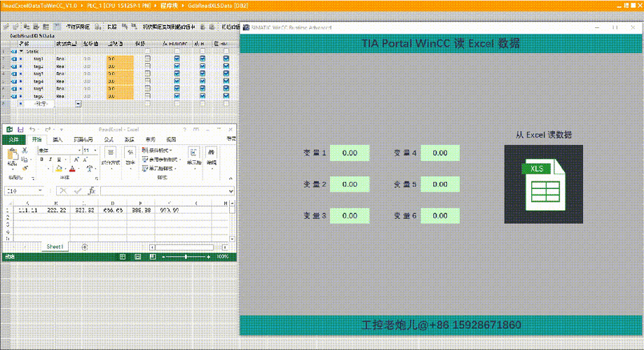The height and width of the screenshot is (350, 644).
Task: Switch to the 插入 (Insert) ribbon tab
Action: [x=58, y=139]
